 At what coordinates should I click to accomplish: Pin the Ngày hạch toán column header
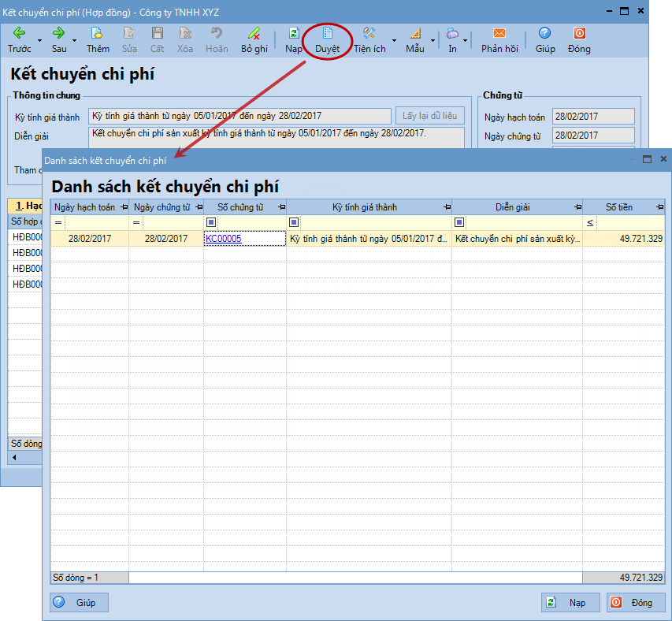(x=123, y=207)
